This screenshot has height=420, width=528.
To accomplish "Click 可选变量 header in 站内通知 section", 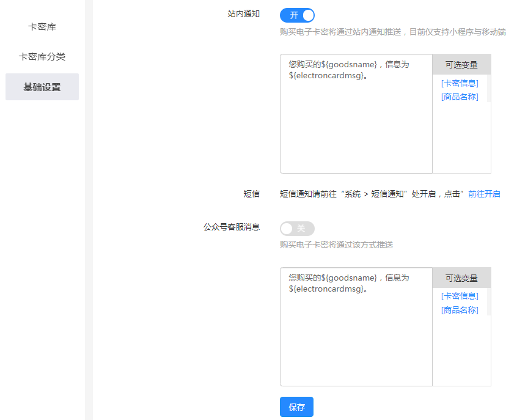I will tap(461, 65).
